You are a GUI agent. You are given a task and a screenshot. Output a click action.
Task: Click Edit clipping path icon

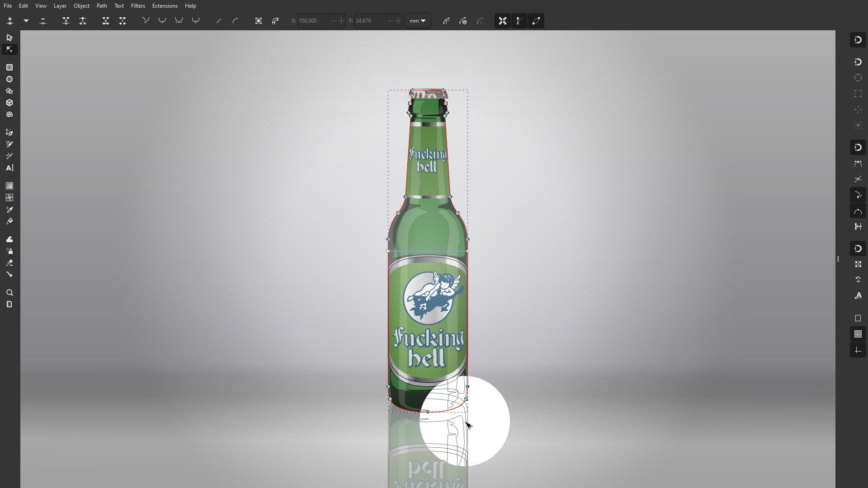(446, 21)
